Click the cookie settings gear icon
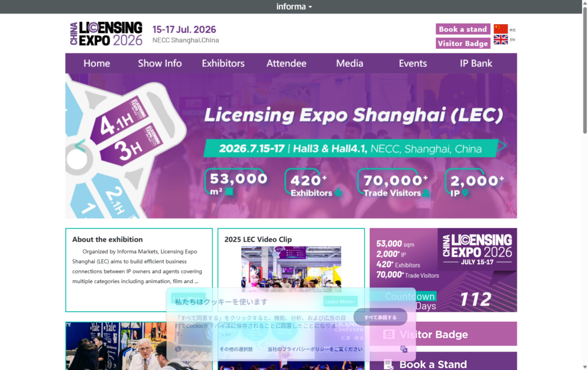The height and width of the screenshot is (370, 588). 179,349
